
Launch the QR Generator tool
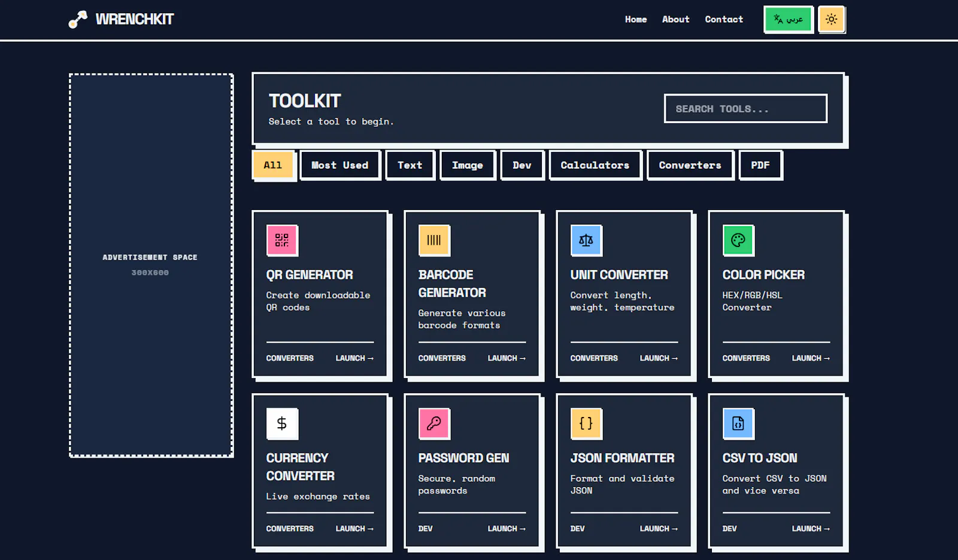pos(354,358)
